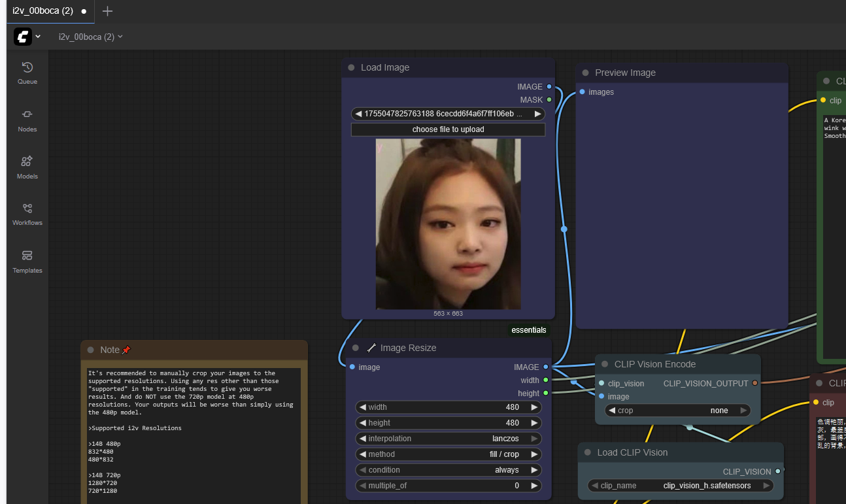
Task: Open the interpolation lanczos dropdown
Action: (x=448, y=439)
